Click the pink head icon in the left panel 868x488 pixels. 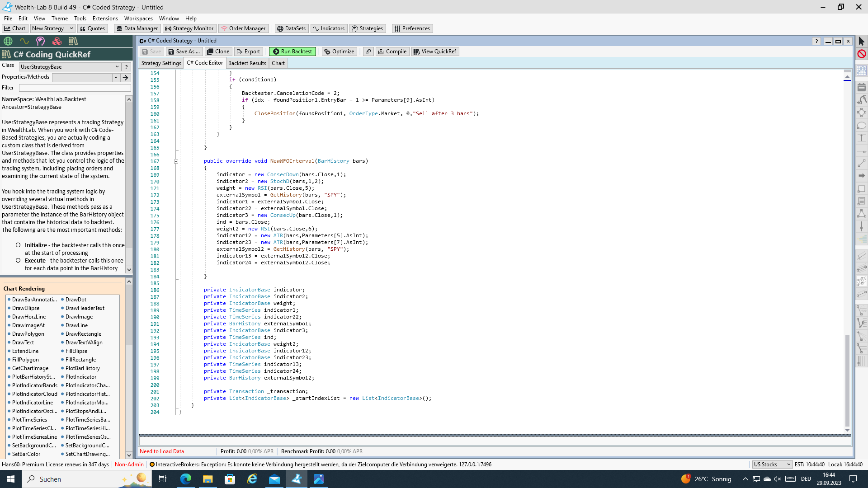[41, 41]
